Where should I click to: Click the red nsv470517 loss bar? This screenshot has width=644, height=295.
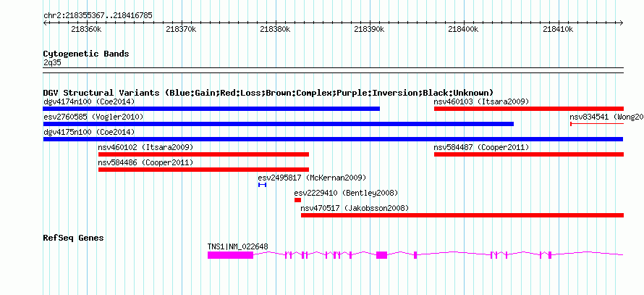[x=462, y=215]
